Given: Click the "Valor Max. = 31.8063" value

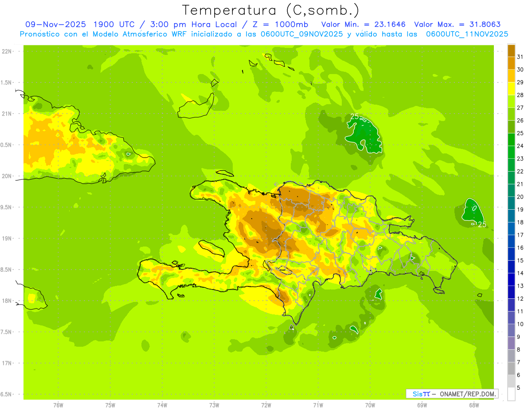Looking at the screenshot, I should 457,24.
